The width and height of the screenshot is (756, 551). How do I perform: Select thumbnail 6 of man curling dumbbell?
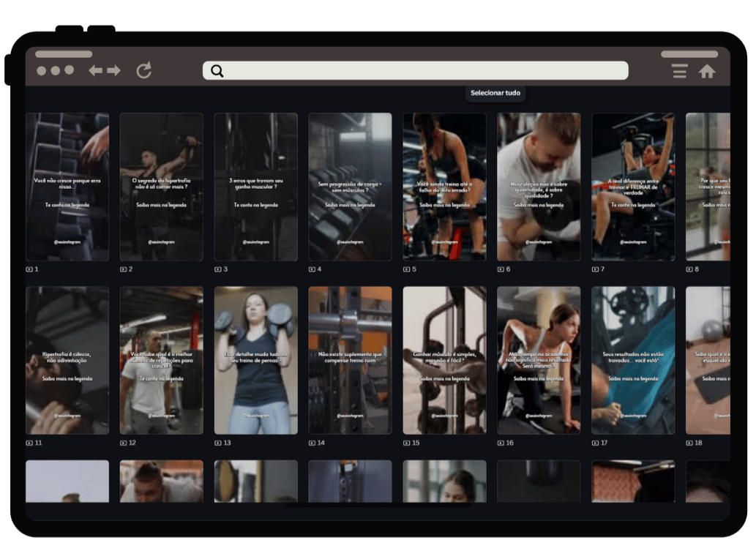[539, 187]
